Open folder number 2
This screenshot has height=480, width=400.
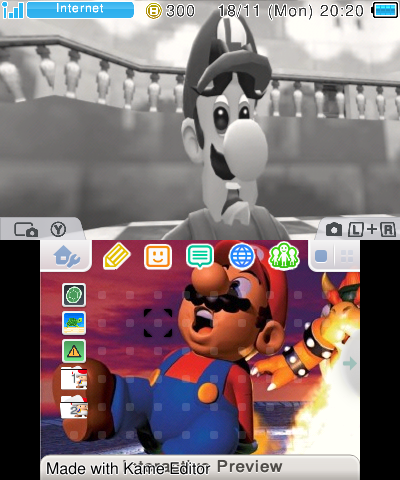click(x=74, y=407)
